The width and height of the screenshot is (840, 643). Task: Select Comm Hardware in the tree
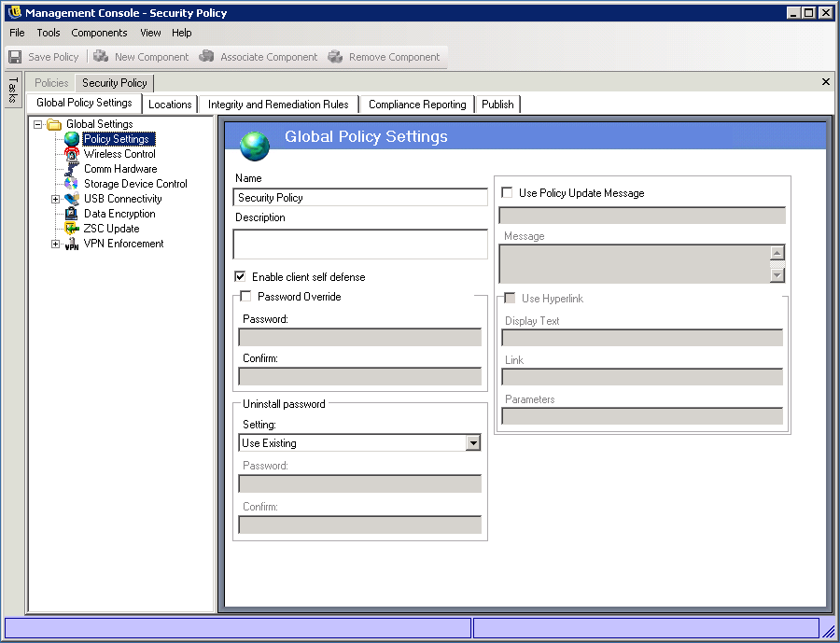(120, 169)
